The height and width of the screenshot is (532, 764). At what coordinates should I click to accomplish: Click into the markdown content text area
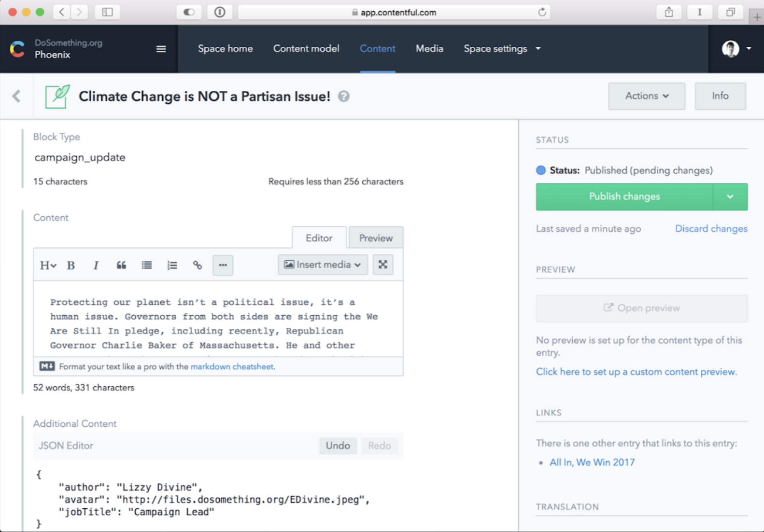tap(218, 319)
